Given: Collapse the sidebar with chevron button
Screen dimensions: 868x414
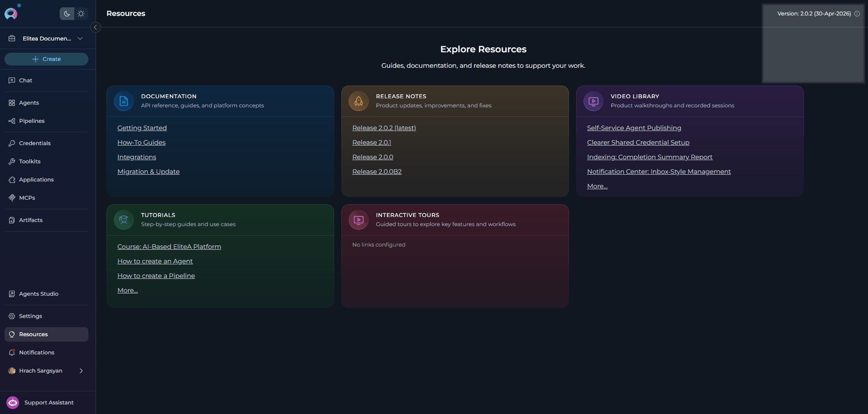Looking at the screenshot, I should pyautogui.click(x=96, y=27).
